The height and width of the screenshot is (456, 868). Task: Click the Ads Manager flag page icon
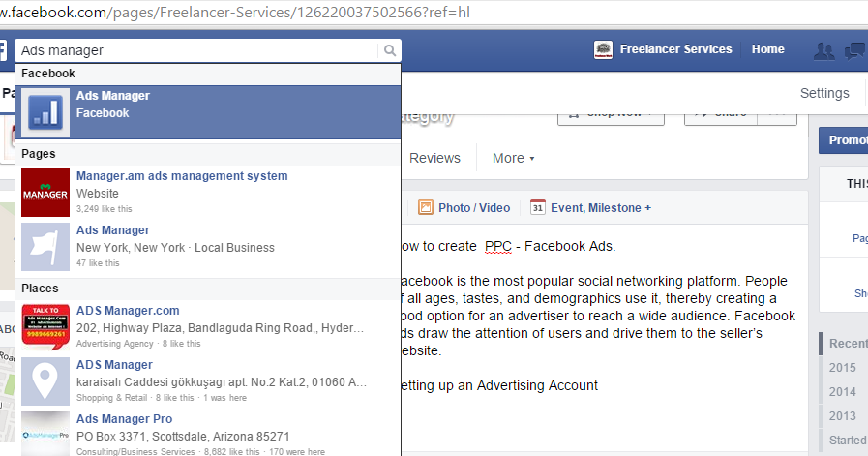coord(45,246)
